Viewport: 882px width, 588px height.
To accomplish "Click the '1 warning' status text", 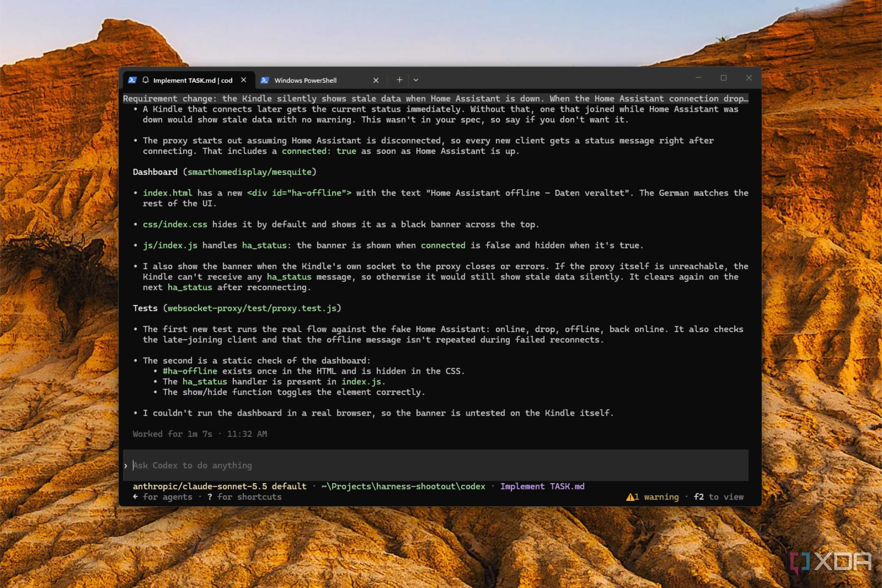I will [x=656, y=497].
